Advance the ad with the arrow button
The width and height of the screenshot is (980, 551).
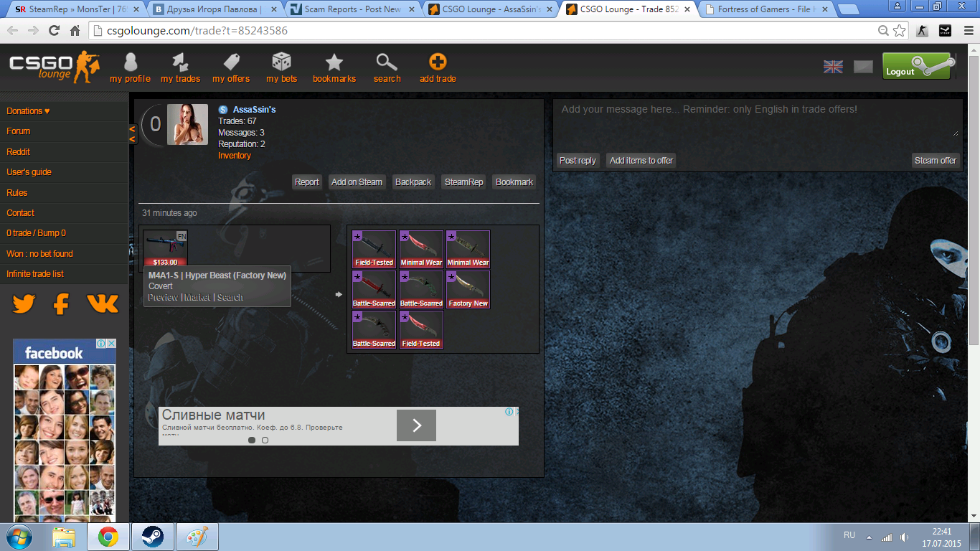click(x=416, y=426)
